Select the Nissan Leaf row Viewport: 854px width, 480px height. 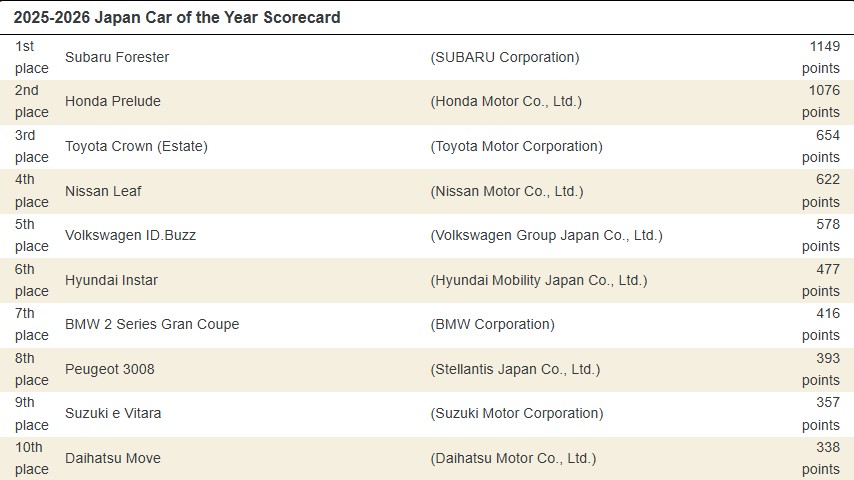(x=98, y=191)
